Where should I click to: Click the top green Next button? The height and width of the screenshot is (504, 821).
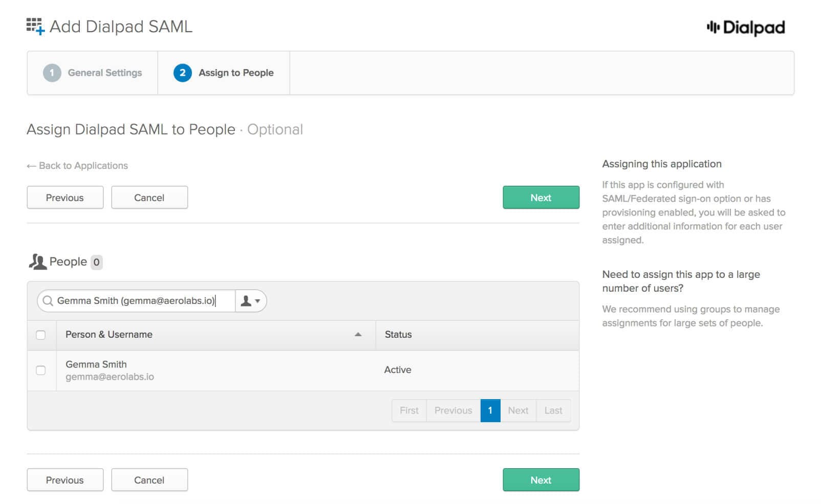[x=541, y=198]
